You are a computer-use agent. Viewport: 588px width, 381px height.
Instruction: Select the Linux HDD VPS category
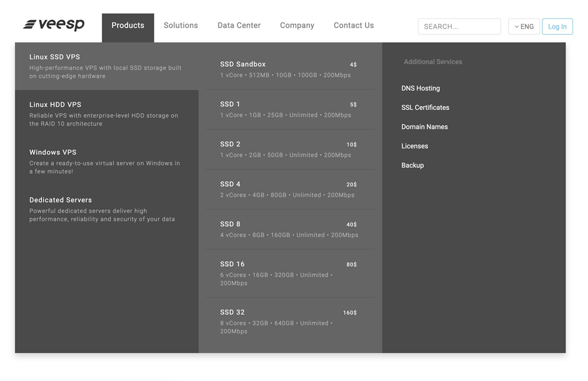coord(107,114)
